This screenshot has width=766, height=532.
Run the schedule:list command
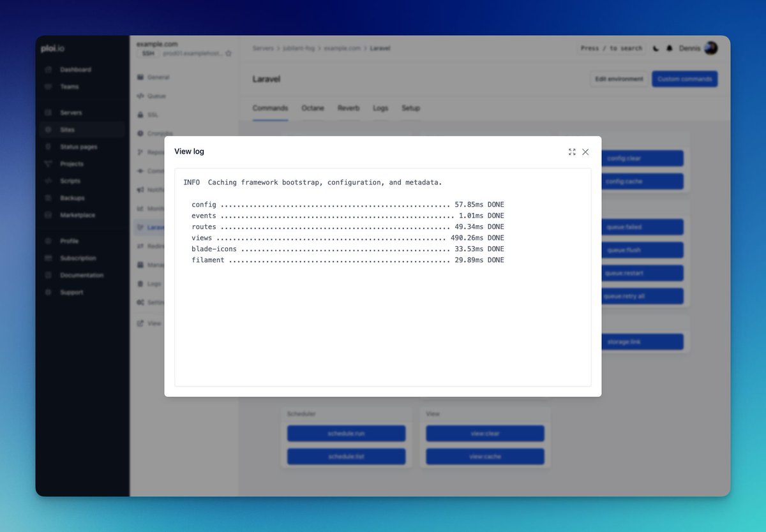click(346, 457)
